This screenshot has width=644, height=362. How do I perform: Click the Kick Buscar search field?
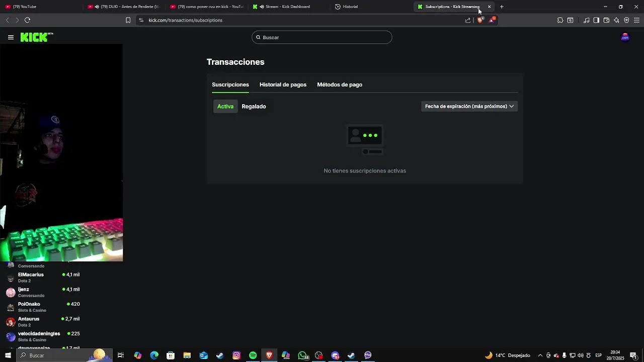point(322,37)
